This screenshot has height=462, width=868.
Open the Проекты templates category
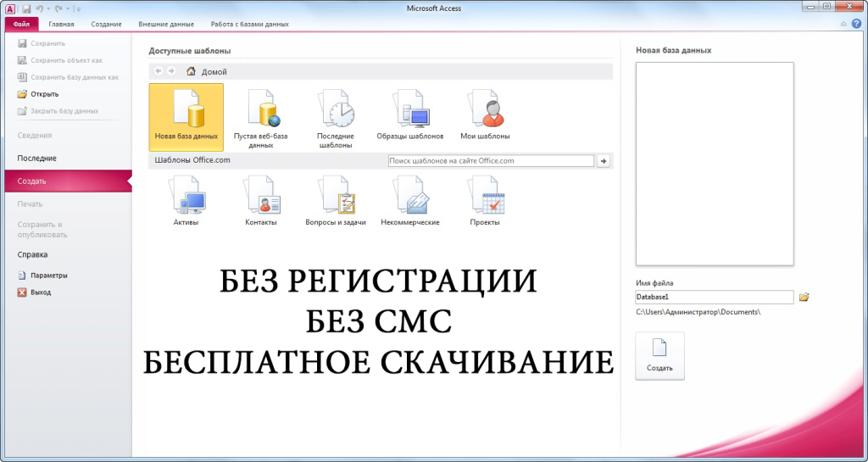click(485, 200)
